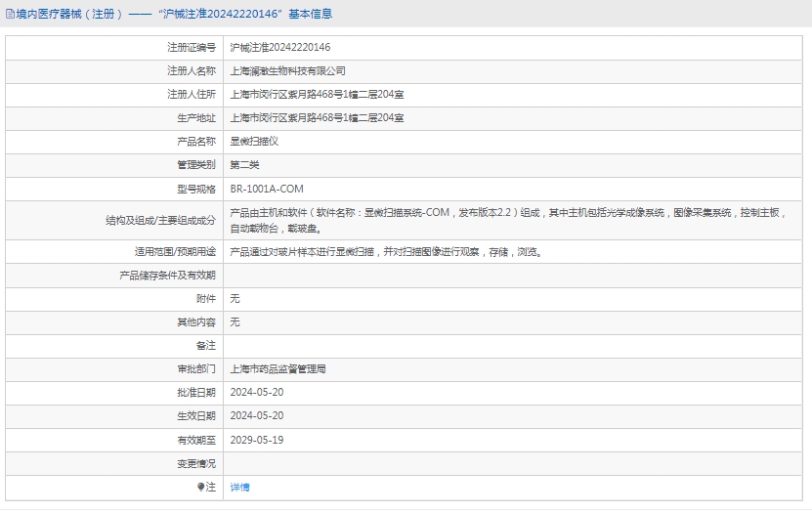Click the registrant address value in 注册人住所 row
Viewport: 812px width, 513px height.
tap(317, 94)
